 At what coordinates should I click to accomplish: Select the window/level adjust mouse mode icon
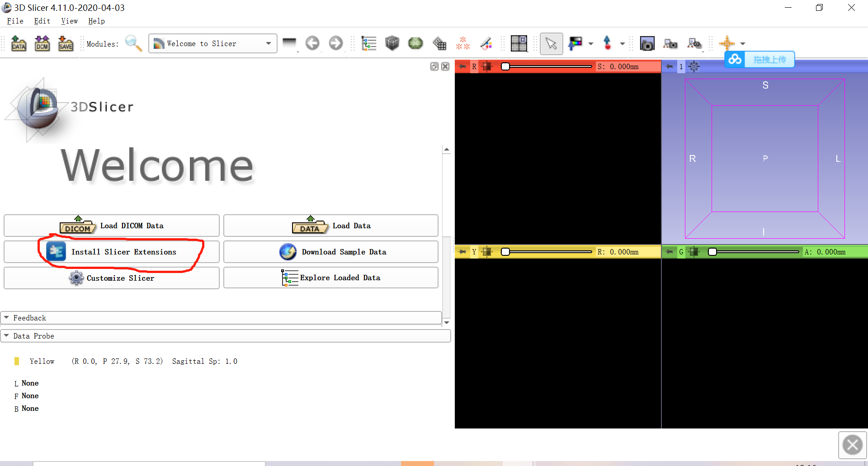(x=575, y=43)
